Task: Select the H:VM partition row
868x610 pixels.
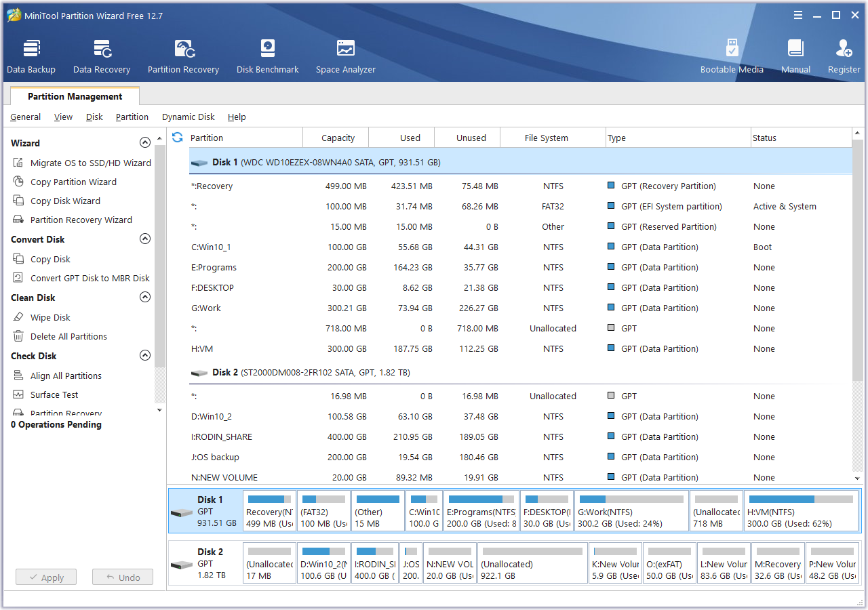Action: [x=520, y=349]
